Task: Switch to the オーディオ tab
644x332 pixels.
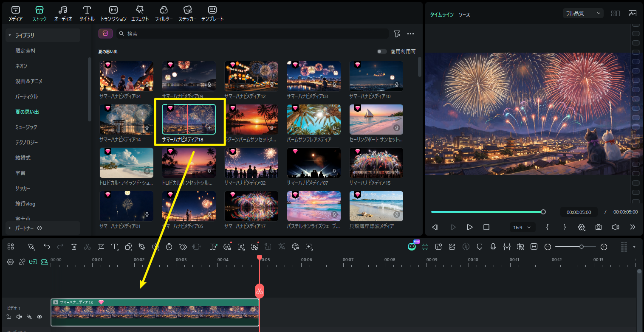Action: (63, 14)
